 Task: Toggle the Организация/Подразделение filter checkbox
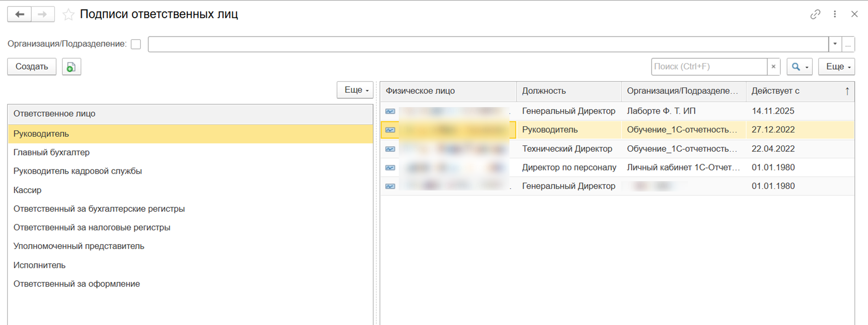136,44
